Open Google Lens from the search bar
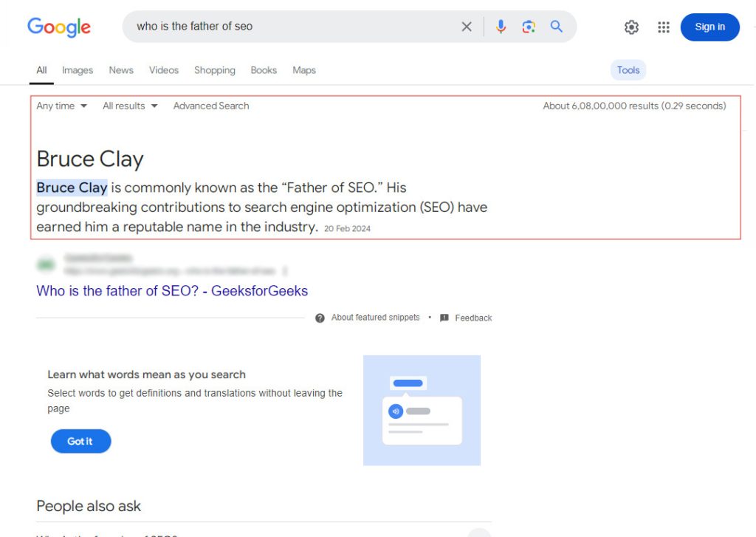The height and width of the screenshot is (537, 756). pos(529,26)
